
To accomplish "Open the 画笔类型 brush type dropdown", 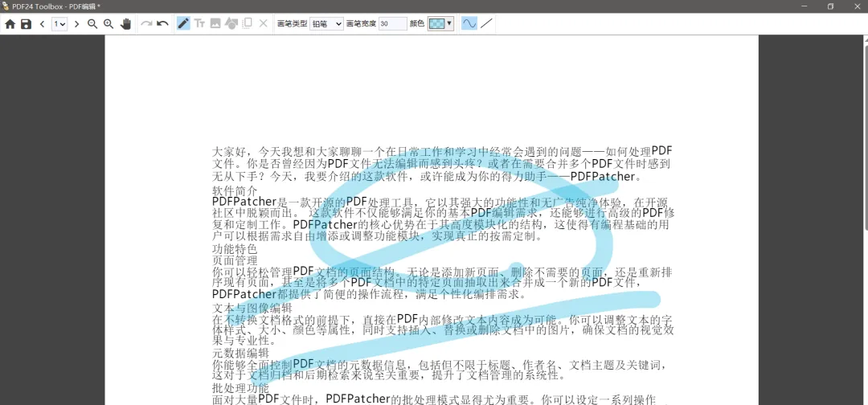I will click(x=326, y=24).
